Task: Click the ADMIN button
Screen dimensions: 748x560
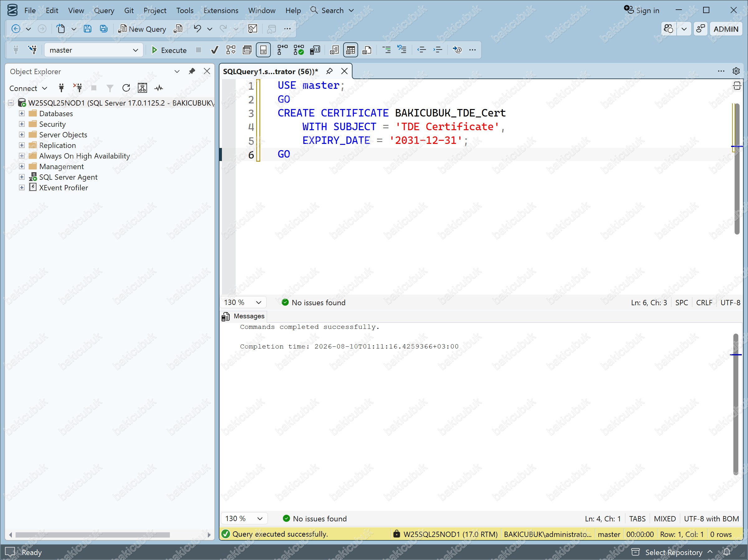Action: pos(726,29)
